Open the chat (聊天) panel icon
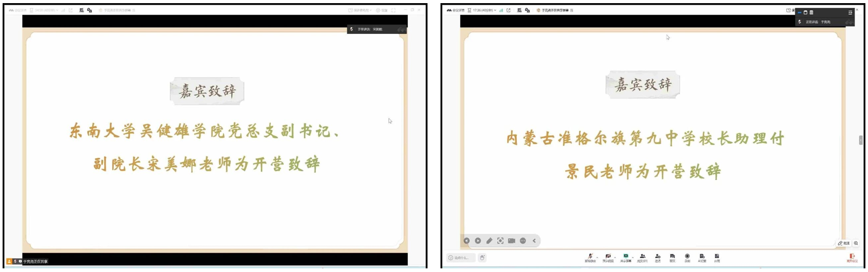 click(x=672, y=256)
